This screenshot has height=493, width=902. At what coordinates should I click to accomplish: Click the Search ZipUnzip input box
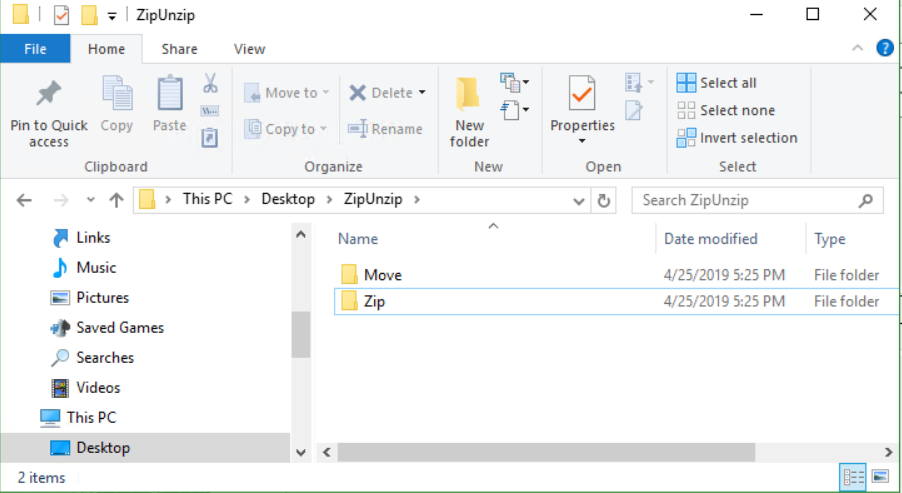[745, 200]
